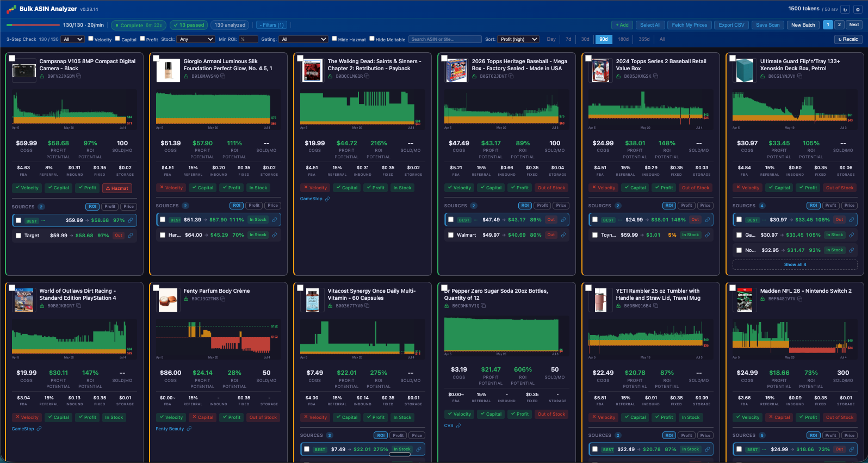Open link icon for Har... $64.00 source
This screenshot has width=868, height=463.
(275, 235)
